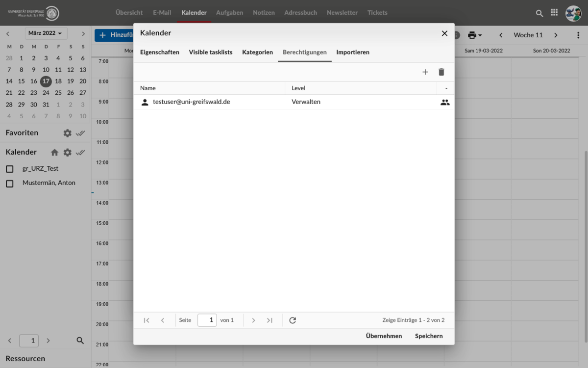Open the Kategorien tab
The width and height of the screenshot is (588, 368).
tap(257, 52)
